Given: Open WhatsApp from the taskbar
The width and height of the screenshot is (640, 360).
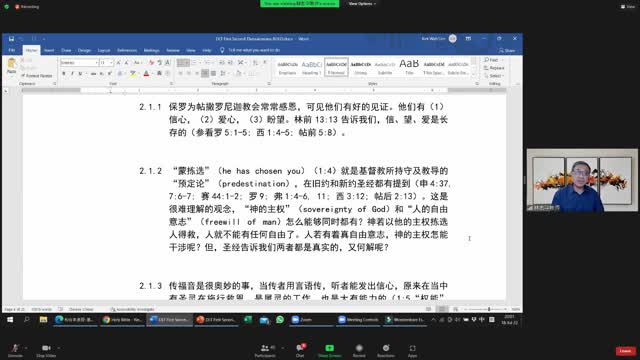Looking at the screenshot, I should coord(280,320).
